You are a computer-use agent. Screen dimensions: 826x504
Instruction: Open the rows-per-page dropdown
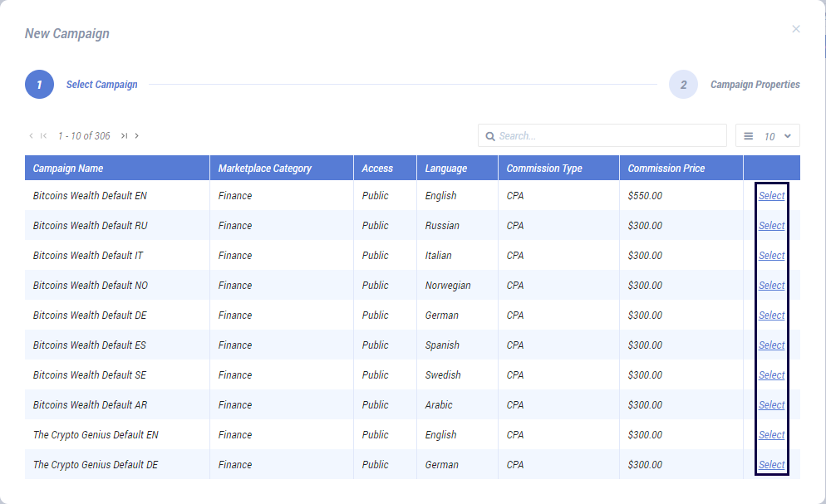[x=767, y=136]
